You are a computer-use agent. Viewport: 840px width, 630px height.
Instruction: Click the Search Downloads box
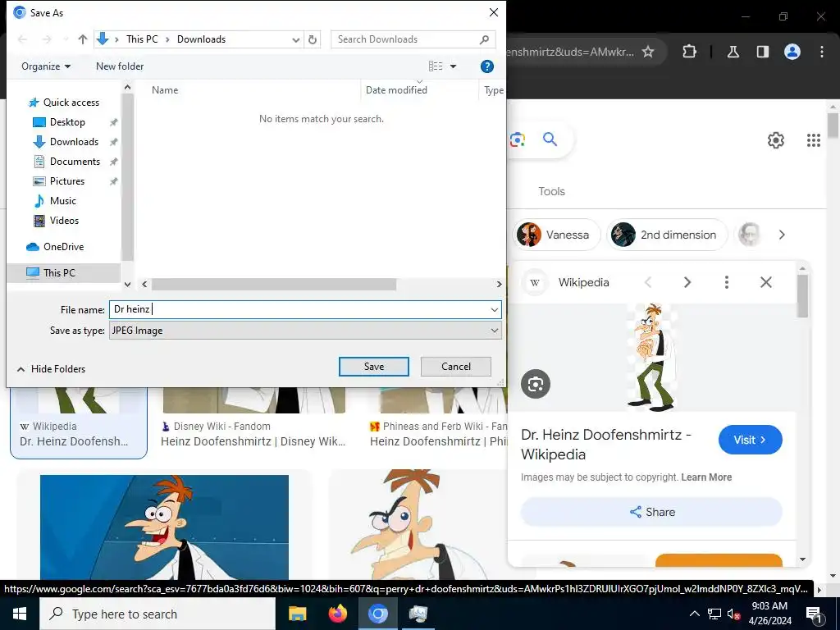point(413,39)
